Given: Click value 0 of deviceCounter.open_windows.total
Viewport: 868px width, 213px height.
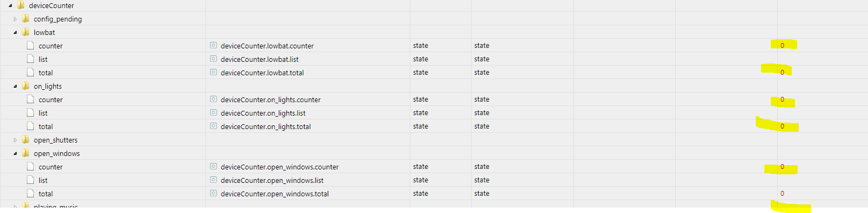Looking at the screenshot, I should pyautogui.click(x=782, y=194).
